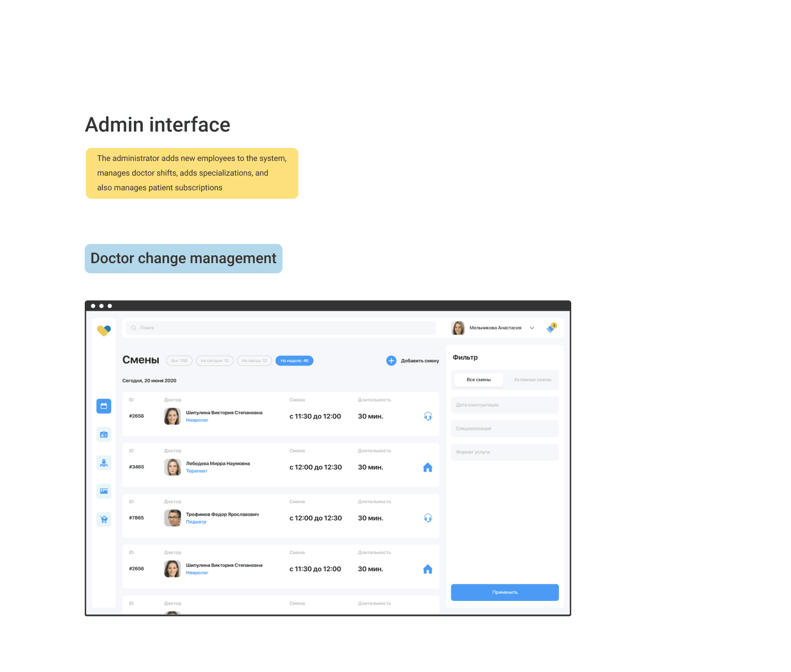This screenshot has width=791, height=672.
Task: Click the heart logo in sidebar
Action: pos(103,330)
